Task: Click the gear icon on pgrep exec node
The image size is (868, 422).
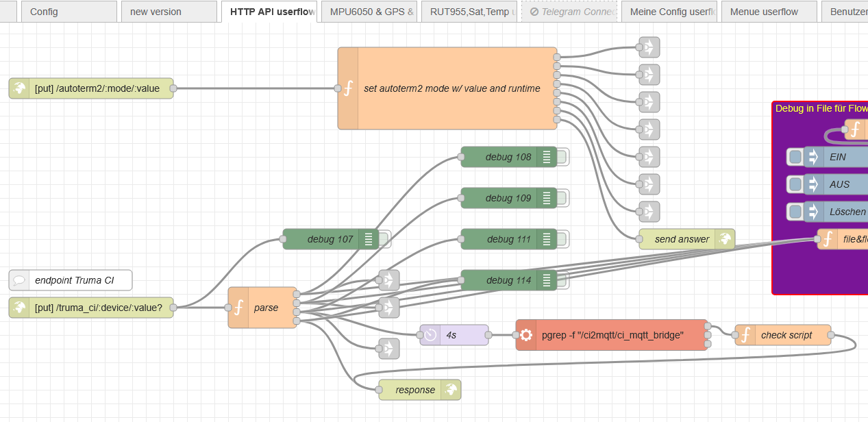Action: coord(526,335)
